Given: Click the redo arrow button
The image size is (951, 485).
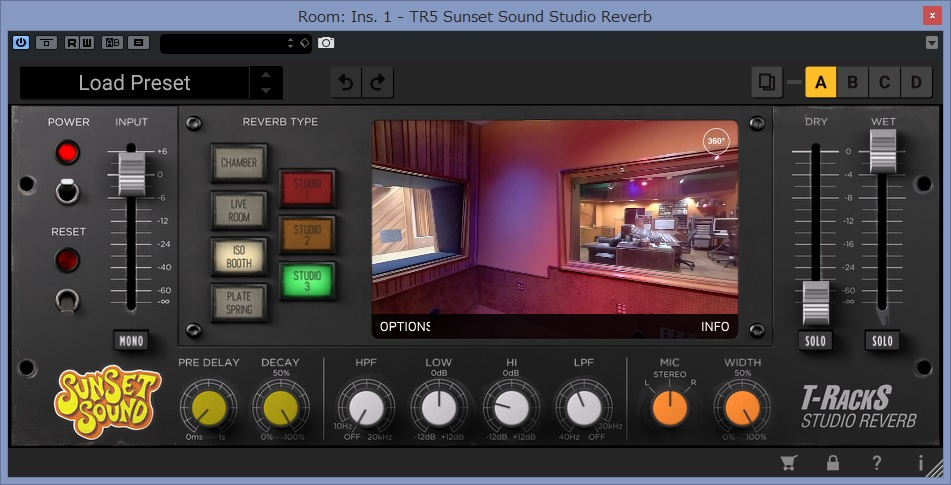Looking at the screenshot, I should pyautogui.click(x=378, y=82).
